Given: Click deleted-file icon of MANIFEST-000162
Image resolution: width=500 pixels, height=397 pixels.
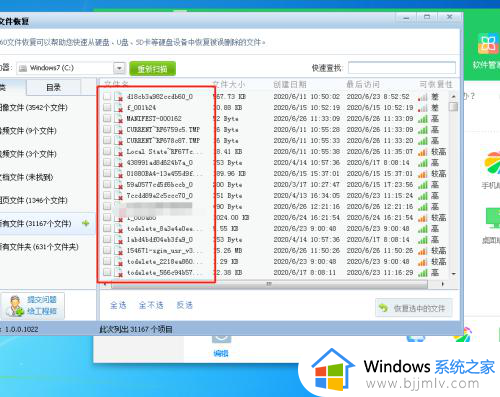Looking at the screenshot, I should (118, 119).
